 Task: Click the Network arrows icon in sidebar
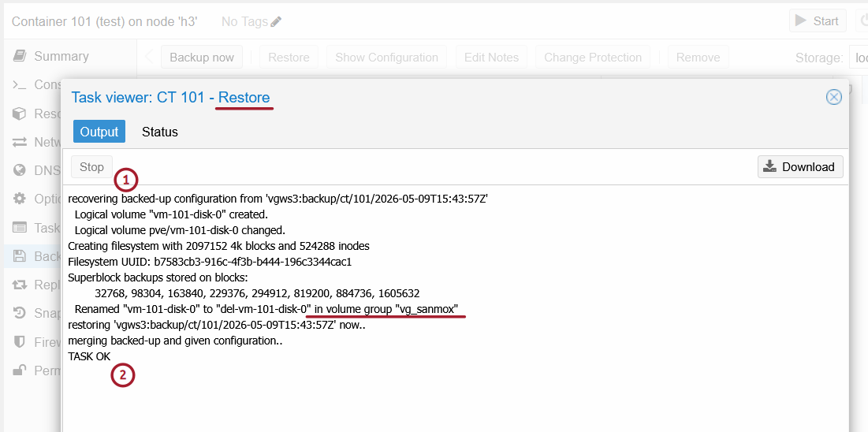(20, 143)
